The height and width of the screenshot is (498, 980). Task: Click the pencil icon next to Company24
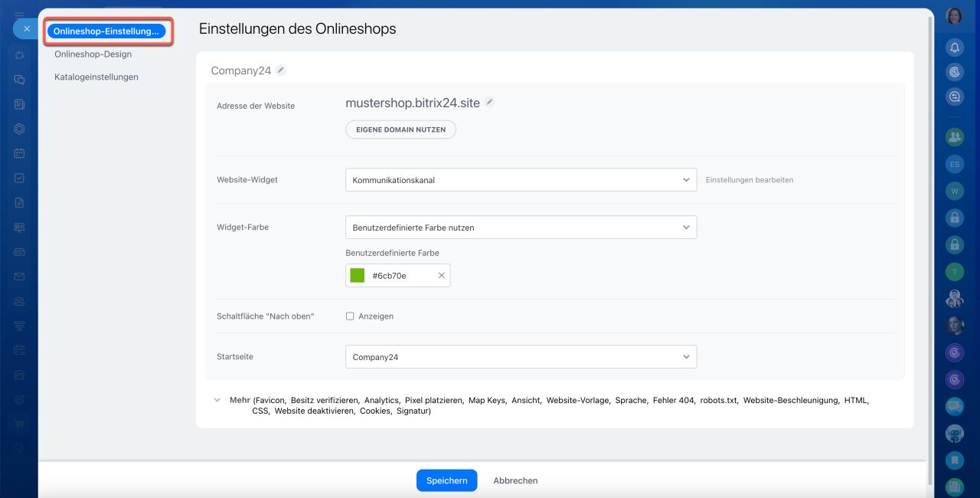[281, 70]
